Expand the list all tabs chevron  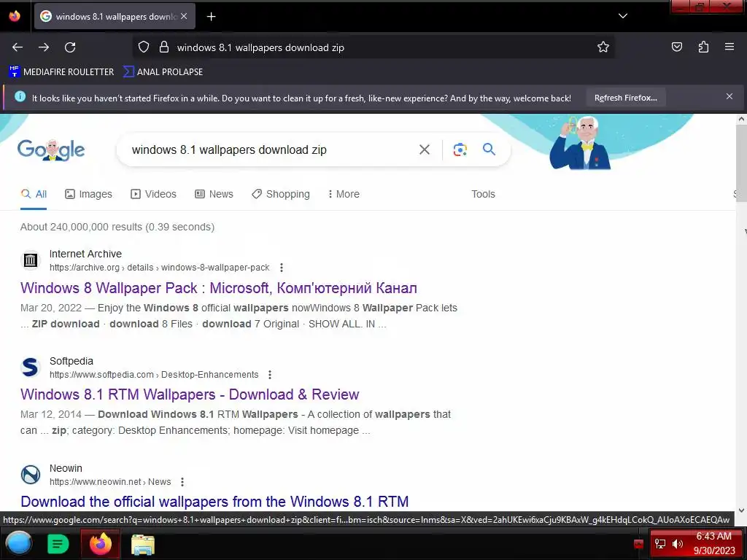(x=623, y=16)
